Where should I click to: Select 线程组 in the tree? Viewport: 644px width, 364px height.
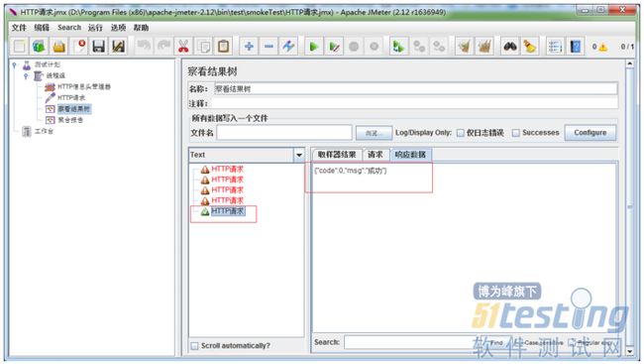point(55,75)
